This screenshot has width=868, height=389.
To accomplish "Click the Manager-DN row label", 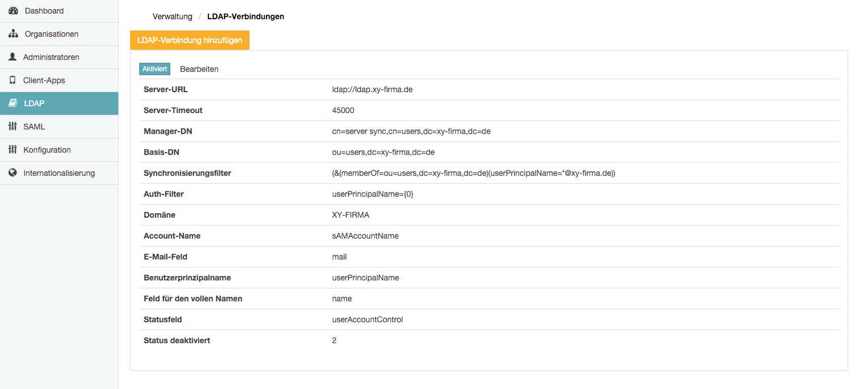I will [x=167, y=131].
